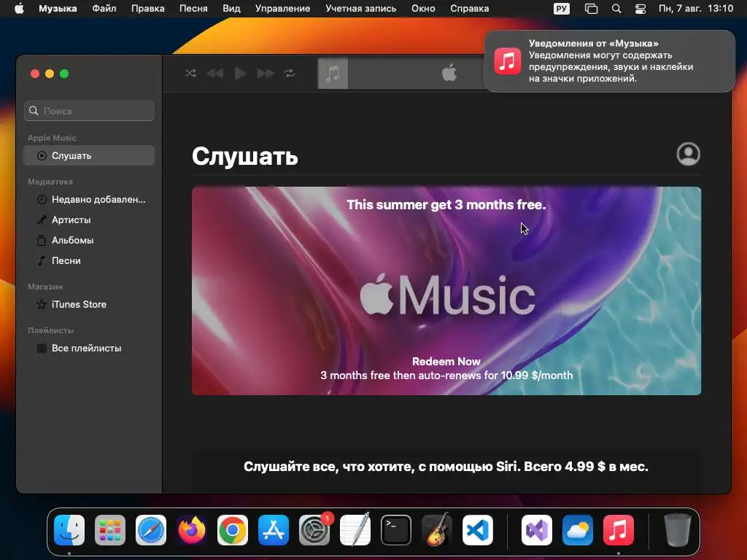Launch Google Chrome from the Dock
Image resolution: width=747 pixels, height=560 pixels.
tap(233, 530)
